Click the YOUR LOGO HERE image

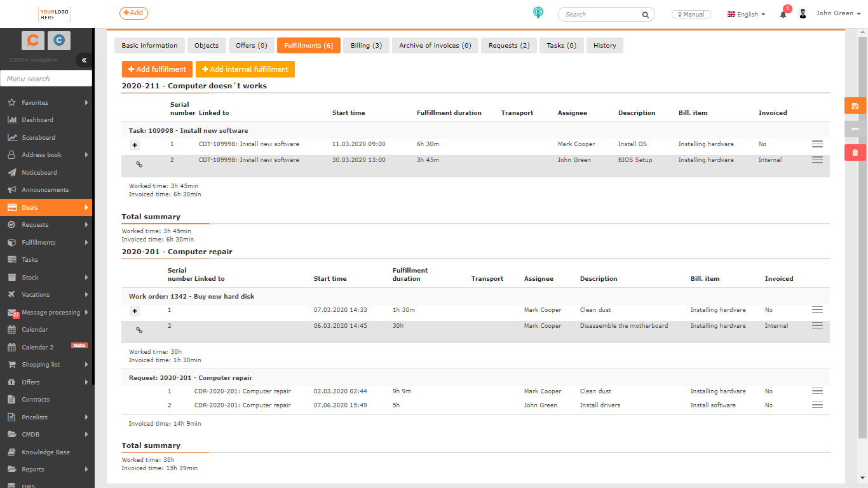click(54, 14)
